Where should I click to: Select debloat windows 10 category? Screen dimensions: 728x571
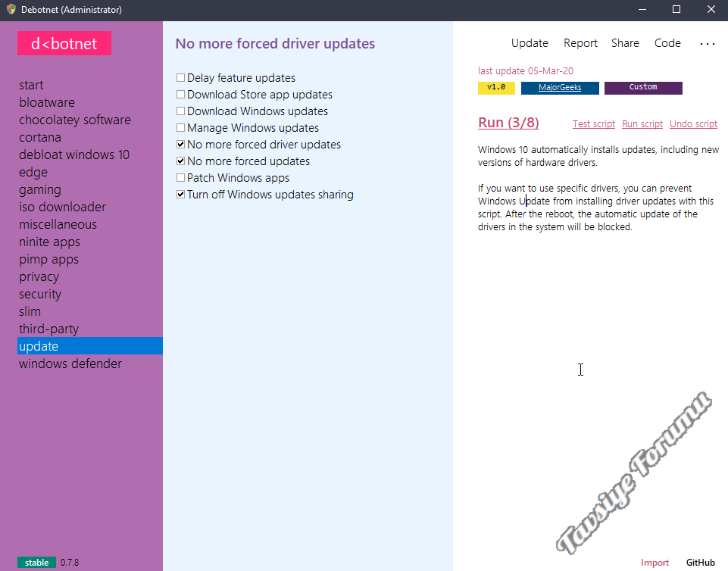tap(74, 154)
